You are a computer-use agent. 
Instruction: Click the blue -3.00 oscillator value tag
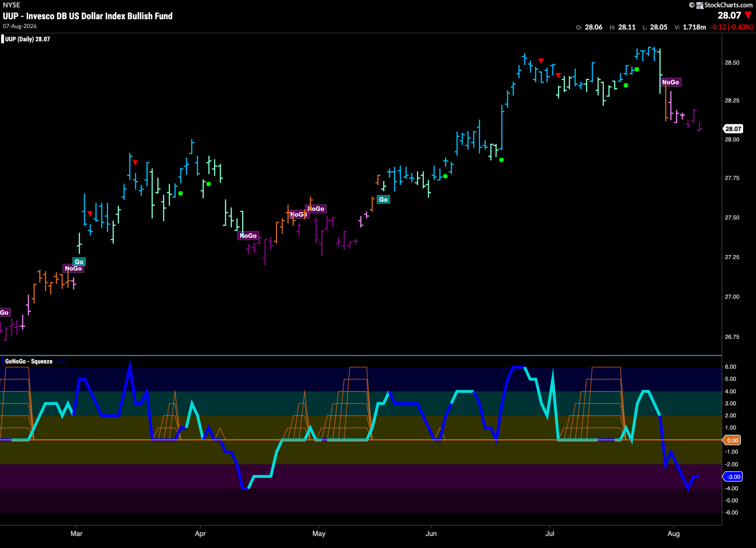[x=733, y=477]
